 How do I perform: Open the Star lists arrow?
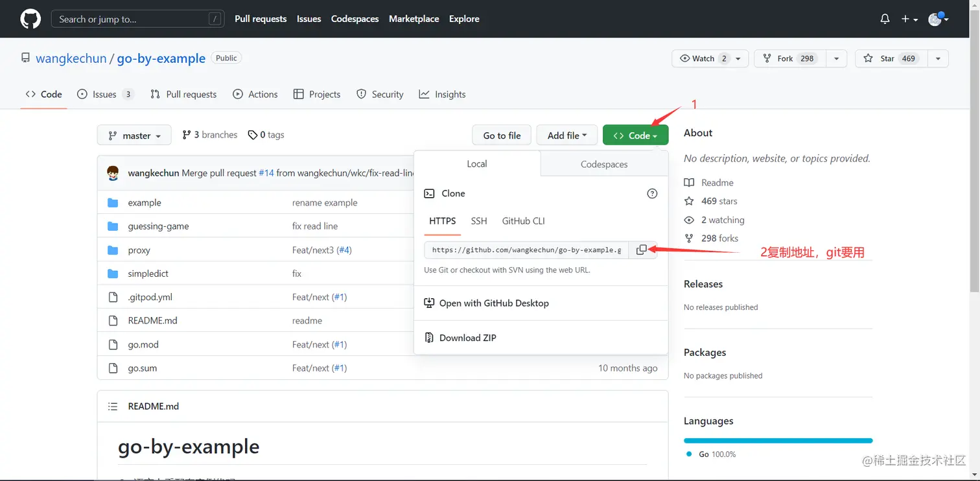coord(938,58)
